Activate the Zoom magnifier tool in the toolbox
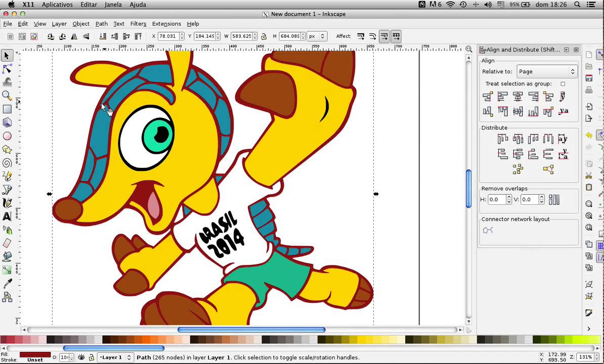The image size is (604, 364). pos(7,96)
